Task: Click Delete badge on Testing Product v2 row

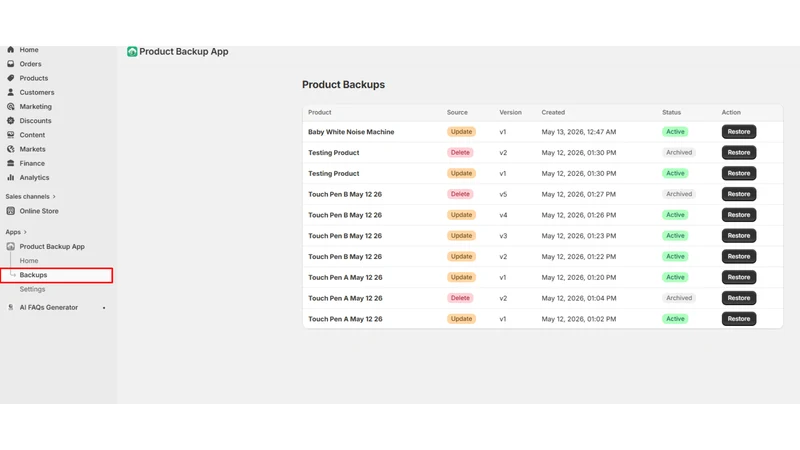Action: [460, 153]
